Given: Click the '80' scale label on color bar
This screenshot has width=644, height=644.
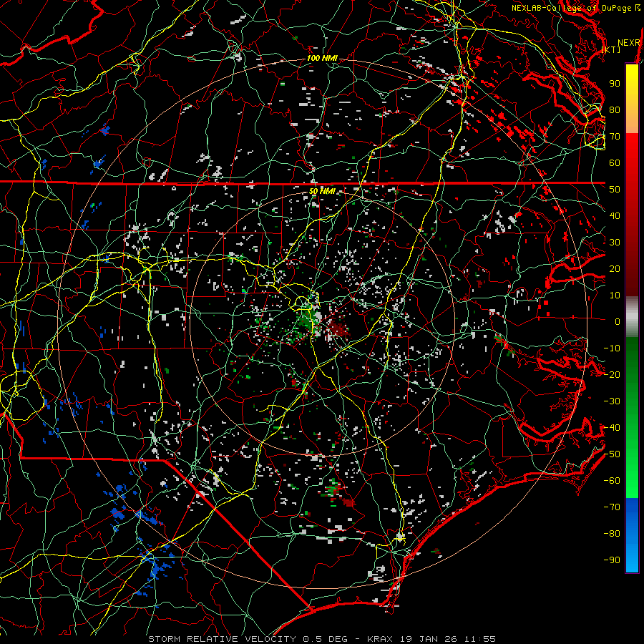Looking at the screenshot, I should tap(615, 109).
